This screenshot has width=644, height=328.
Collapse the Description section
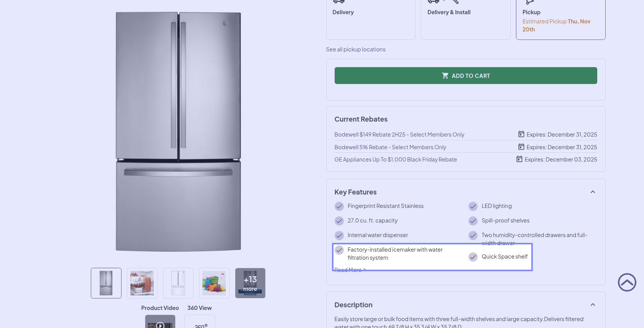pyautogui.click(x=593, y=305)
